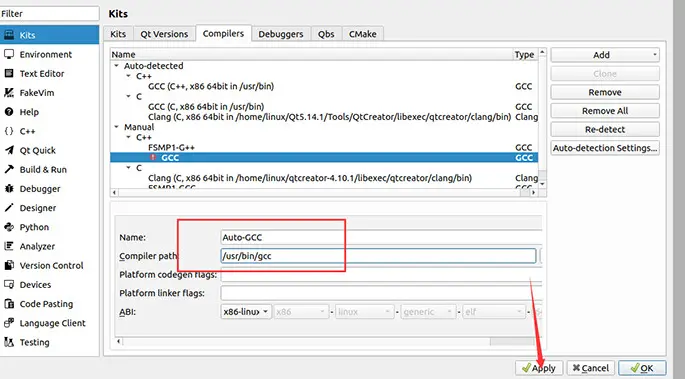This screenshot has width=685, height=379.
Task: Select Clang qtcreator-4.10.1 compiler row
Action: pyautogui.click(x=324, y=178)
